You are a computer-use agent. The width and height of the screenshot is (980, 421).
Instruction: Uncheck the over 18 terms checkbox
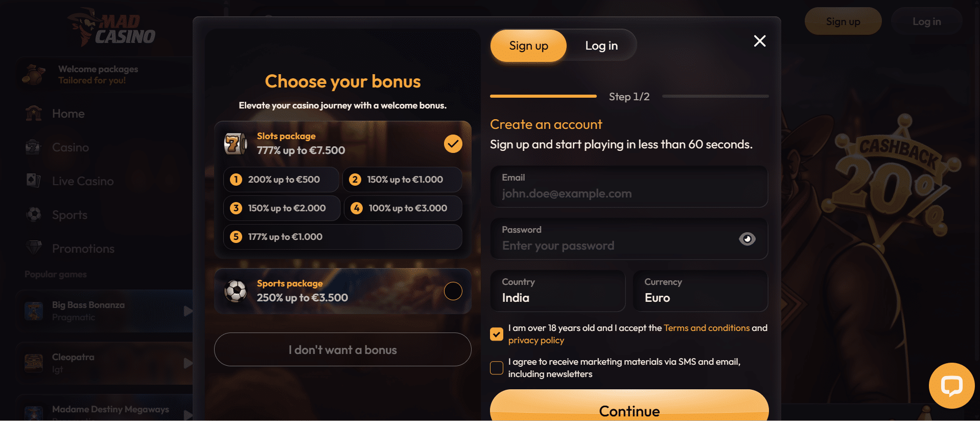(497, 334)
